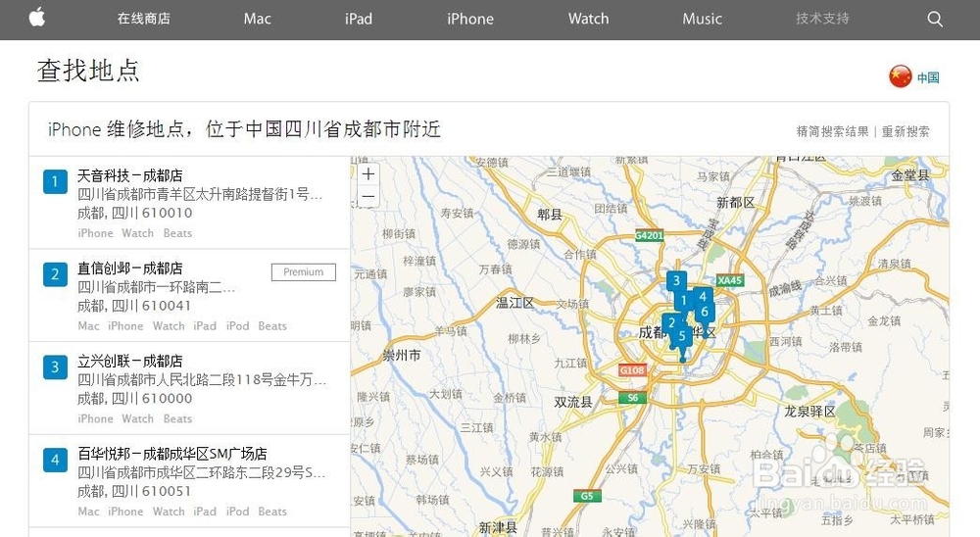Select map pin number 5

(682, 336)
